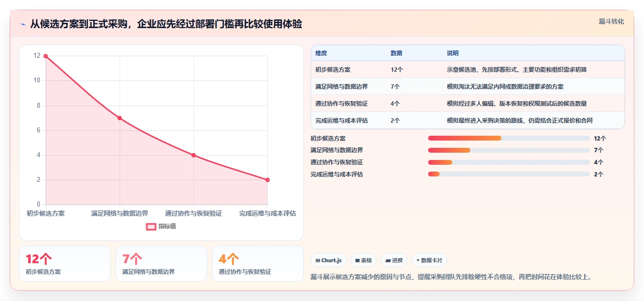Click description starting with 模拟淘汰无法满足内网
The width and height of the screenshot is (644, 301).
pyautogui.click(x=505, y=87)
